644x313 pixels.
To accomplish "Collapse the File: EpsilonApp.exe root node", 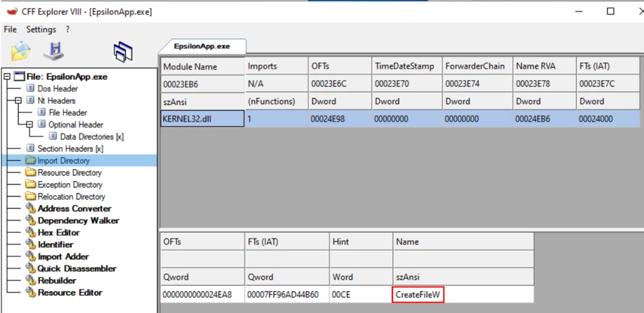I will (7, 77).
